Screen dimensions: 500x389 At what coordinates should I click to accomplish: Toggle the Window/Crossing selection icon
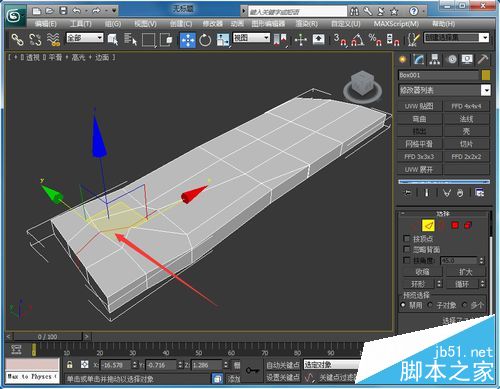coord(166,39)
